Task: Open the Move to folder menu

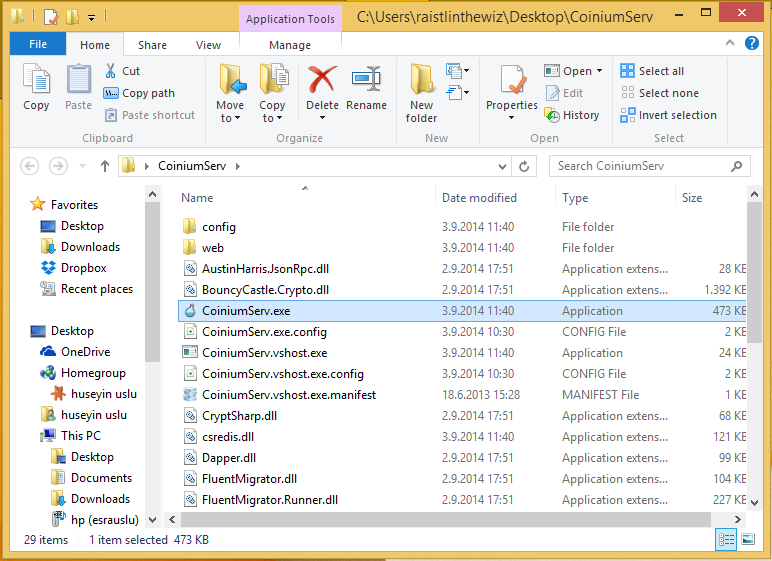Action: tap(230, 94)
